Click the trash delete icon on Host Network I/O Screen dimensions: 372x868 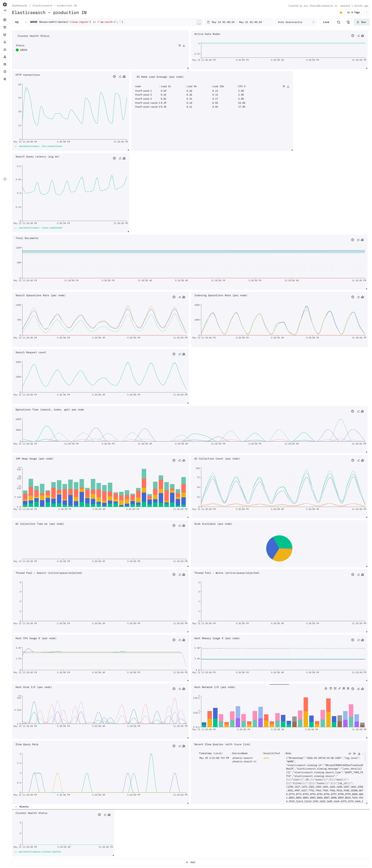[x=348, y=688]
